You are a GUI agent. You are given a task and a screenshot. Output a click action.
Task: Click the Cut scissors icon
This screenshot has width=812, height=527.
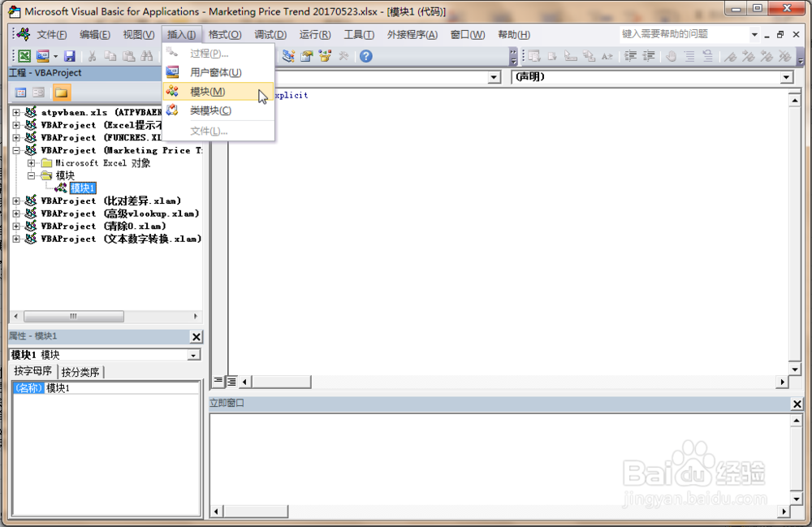click(93, 56)
